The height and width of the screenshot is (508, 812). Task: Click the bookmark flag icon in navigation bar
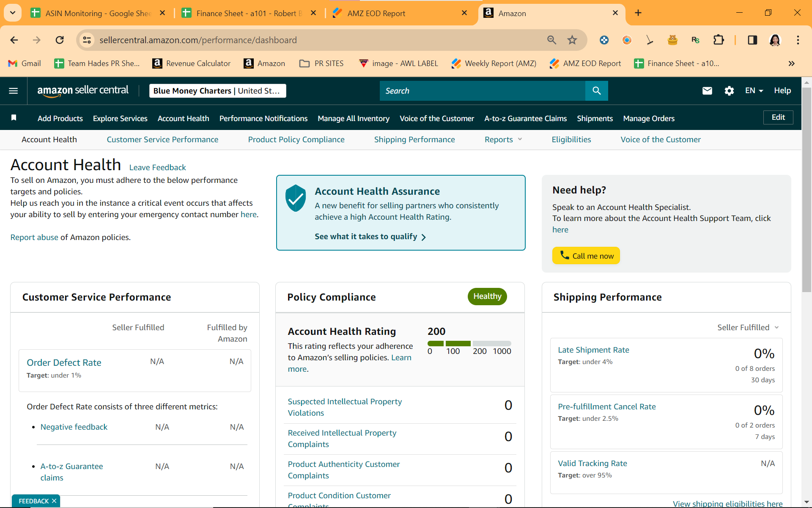point(14,118)
